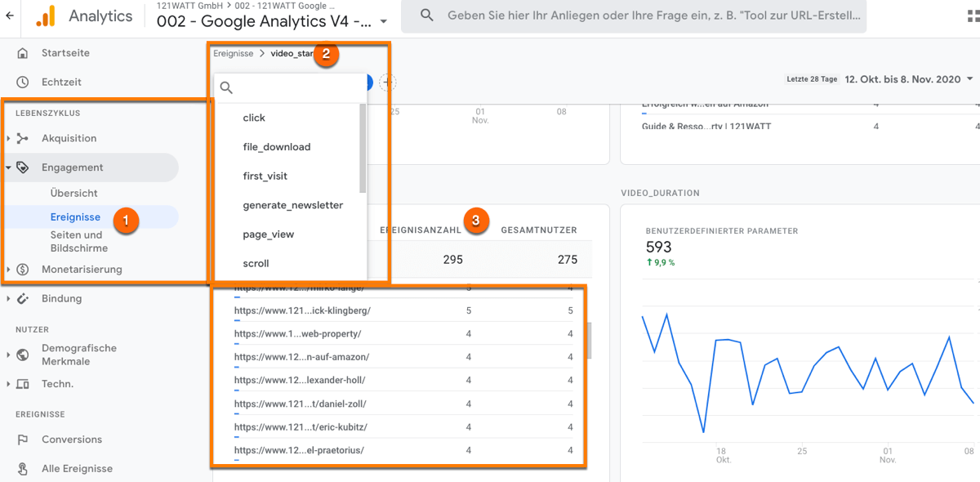Expand the Akquisition section
The image size is (980, 482).
[x=69, y=137]
